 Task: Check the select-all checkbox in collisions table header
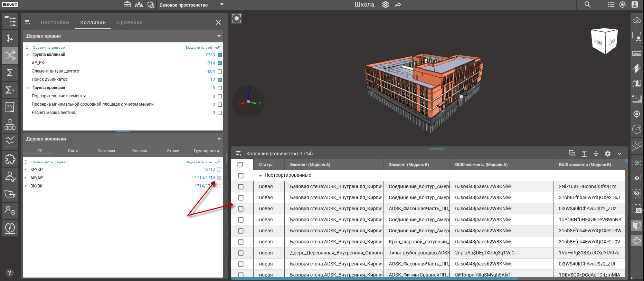(240, 165)
